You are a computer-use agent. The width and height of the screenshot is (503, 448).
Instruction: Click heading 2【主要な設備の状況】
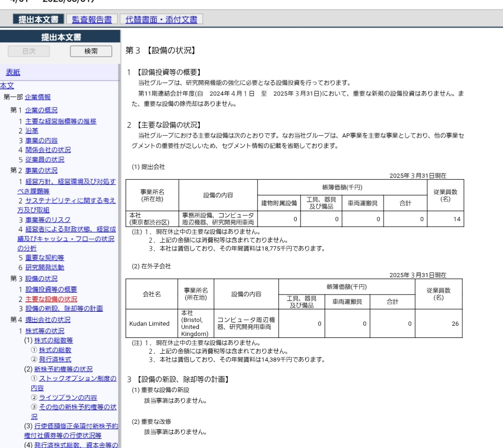(x=164, y=125)
